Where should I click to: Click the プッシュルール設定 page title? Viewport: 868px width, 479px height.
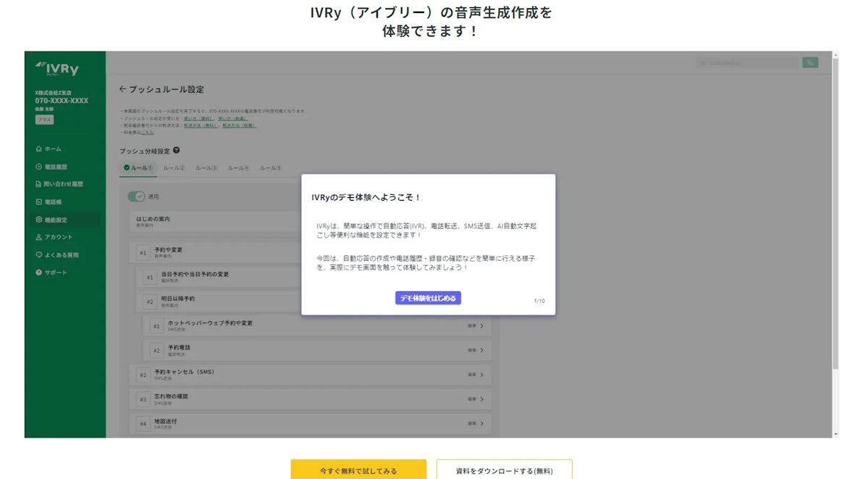click(167, 88)
